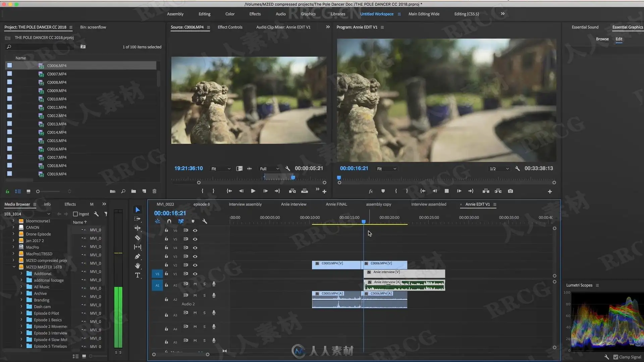
Task: Switch to the Color workspace
Action: 230,14
